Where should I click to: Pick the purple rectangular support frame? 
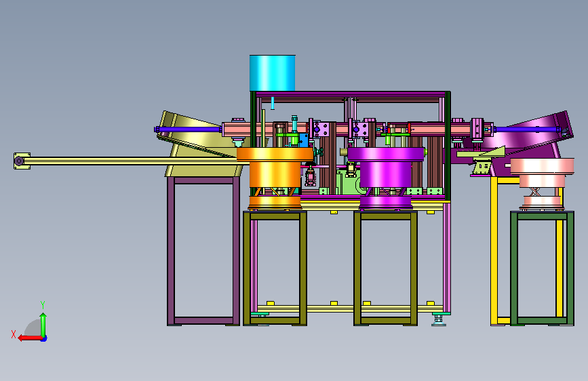(x=203, y=251)
